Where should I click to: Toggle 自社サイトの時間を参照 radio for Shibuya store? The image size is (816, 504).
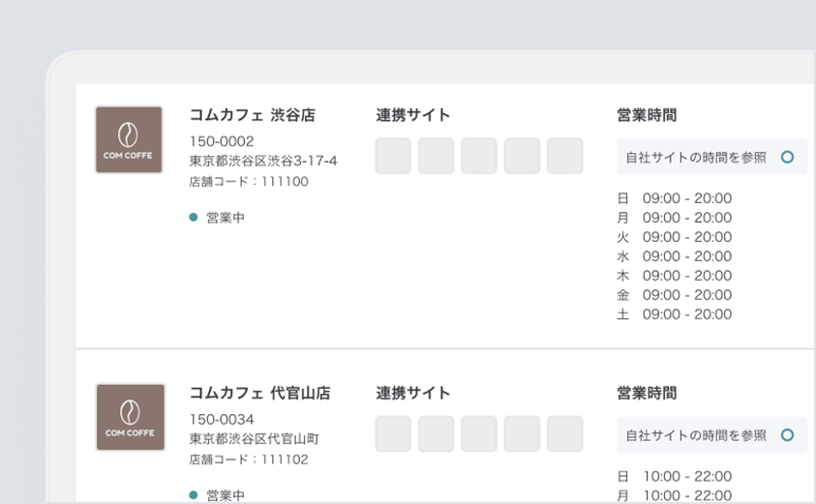[787, 157]
